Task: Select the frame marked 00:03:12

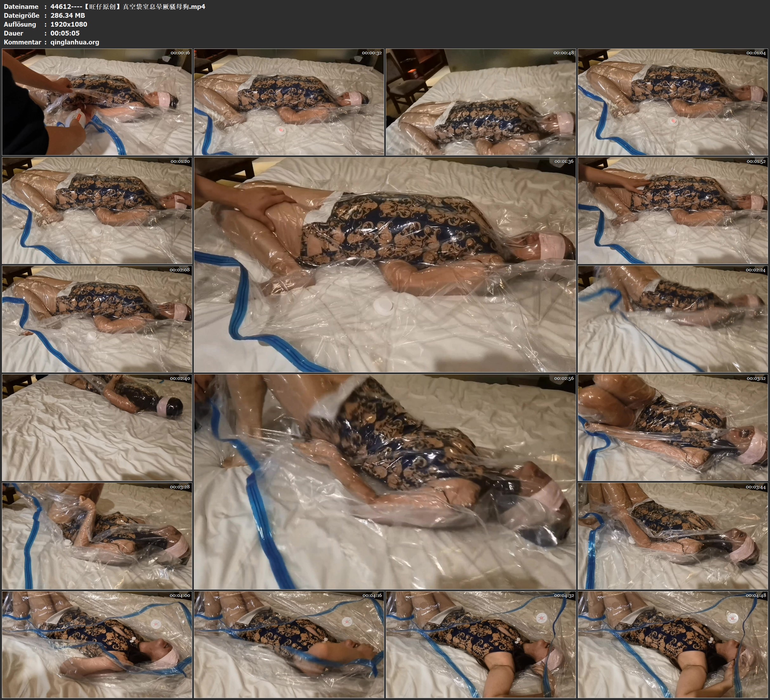Action: [x=673, y=427]
